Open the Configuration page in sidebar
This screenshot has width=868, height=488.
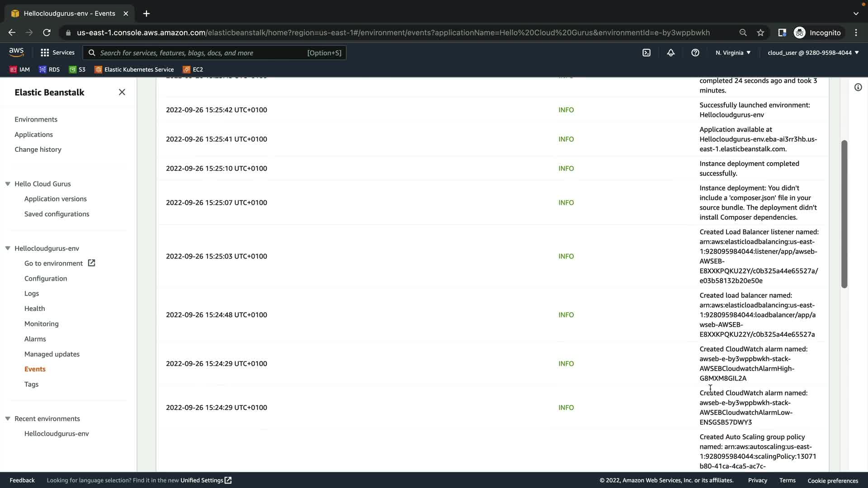point(46,278)
